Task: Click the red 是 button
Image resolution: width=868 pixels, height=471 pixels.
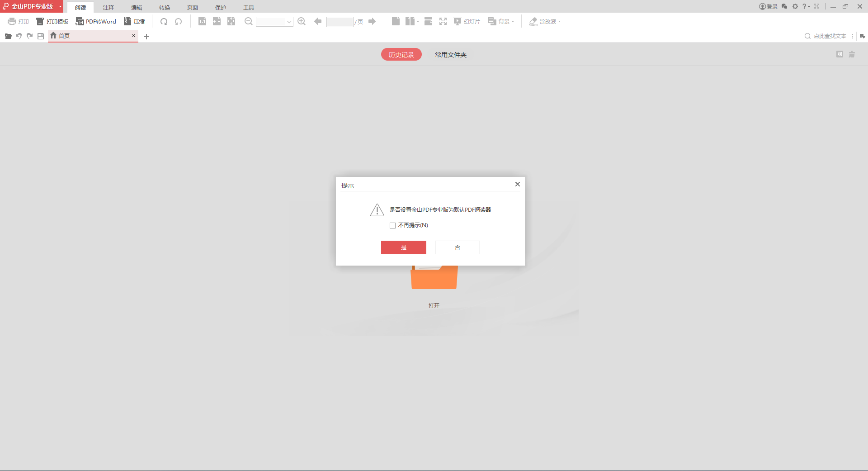Action: 404,247
